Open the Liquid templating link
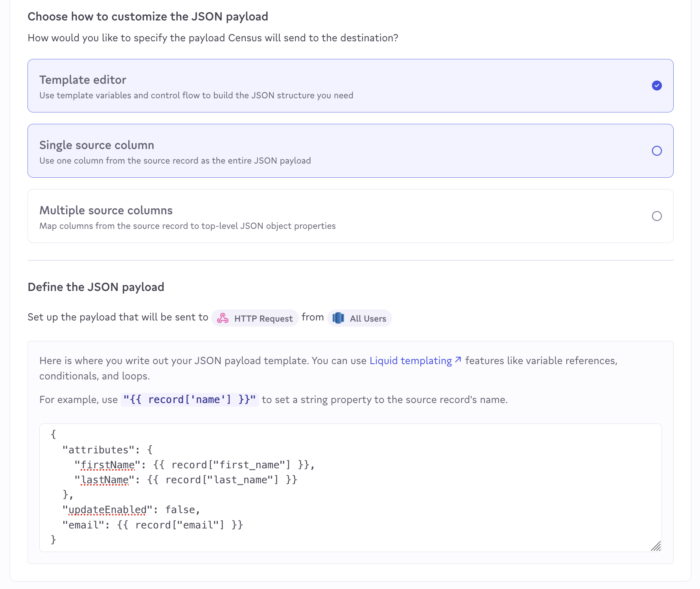 click(411, 361)
